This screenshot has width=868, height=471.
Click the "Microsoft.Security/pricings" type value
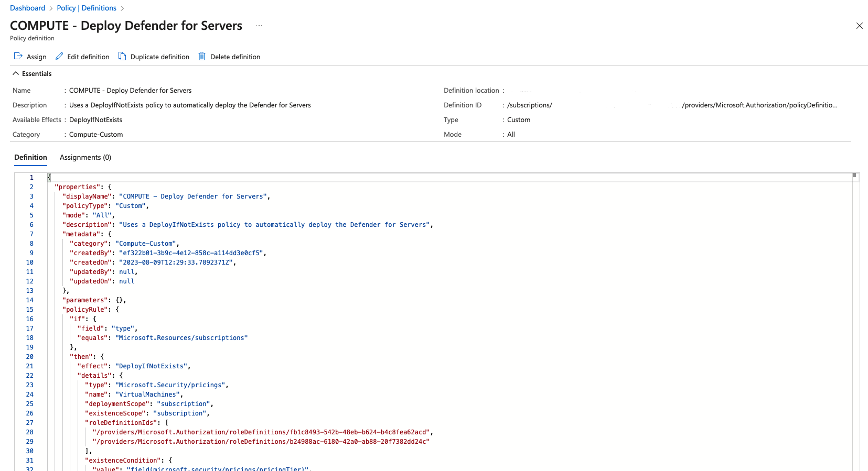coord(170,385)
